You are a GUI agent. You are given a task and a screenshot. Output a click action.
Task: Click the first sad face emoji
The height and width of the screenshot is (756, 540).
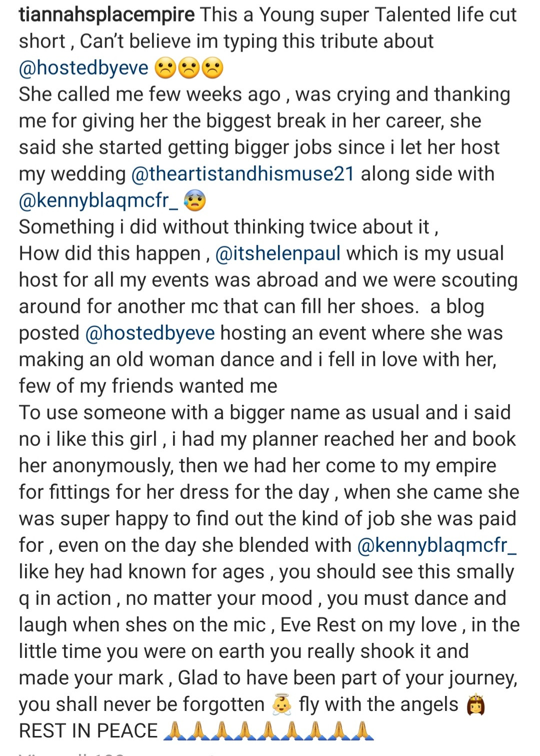(165, 69)
